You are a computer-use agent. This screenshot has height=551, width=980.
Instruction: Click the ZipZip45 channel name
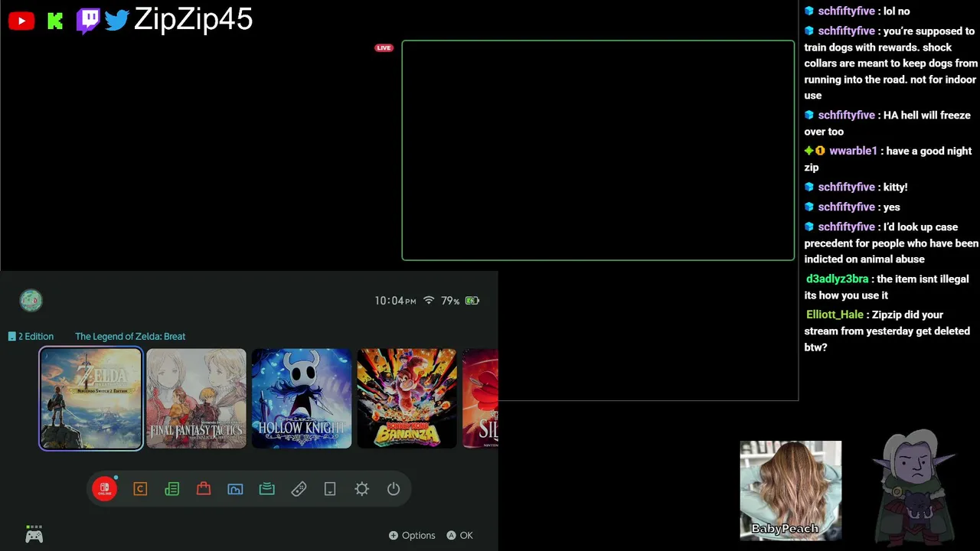pyautogui.click(x=193, y=20)
